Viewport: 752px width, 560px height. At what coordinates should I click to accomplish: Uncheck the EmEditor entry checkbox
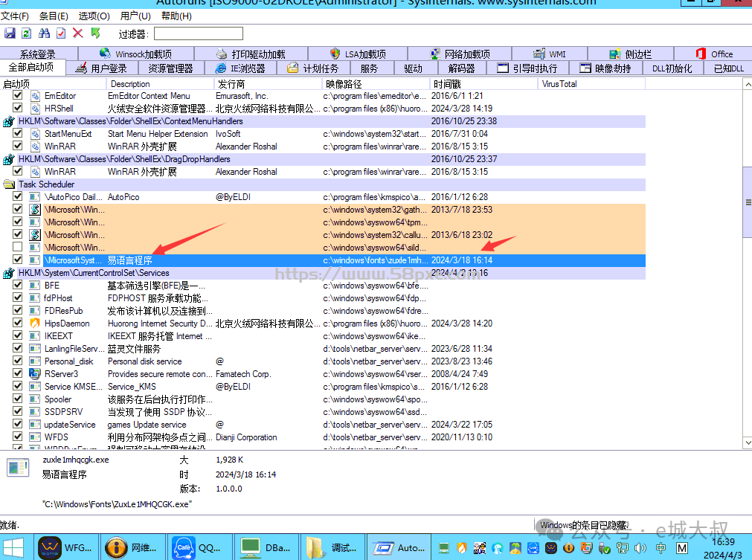(x=18, y=95)
